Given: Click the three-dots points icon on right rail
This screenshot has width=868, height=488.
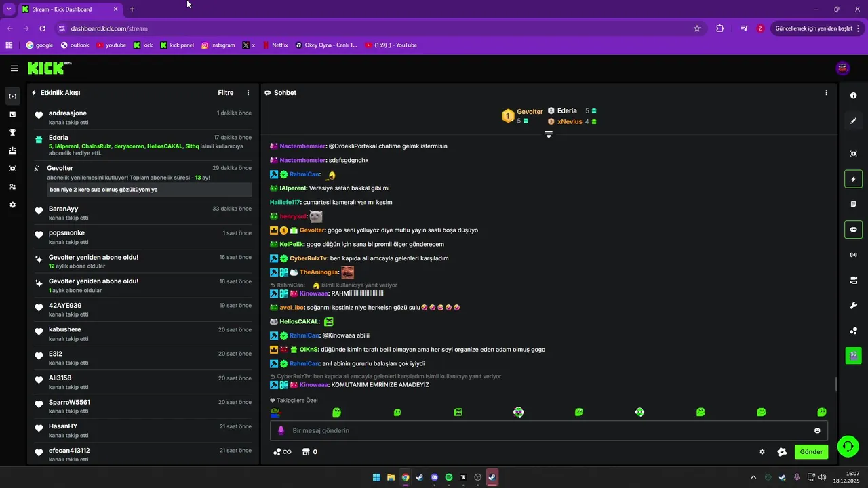Looking at the screenshot, I should click(853, 331).
